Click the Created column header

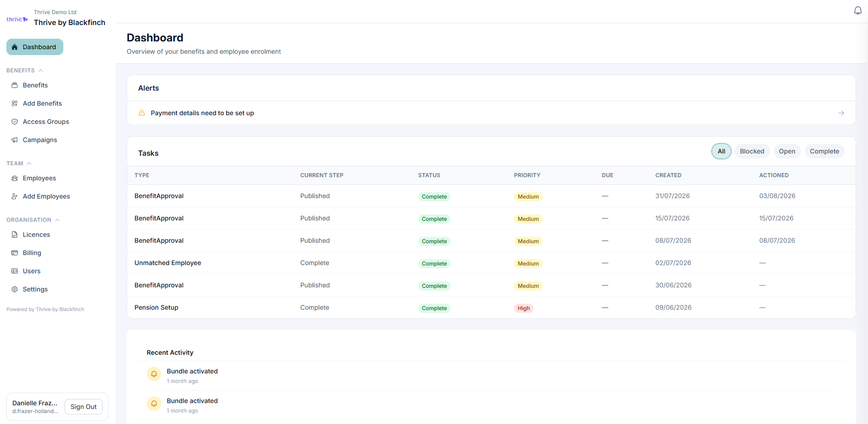668,175
